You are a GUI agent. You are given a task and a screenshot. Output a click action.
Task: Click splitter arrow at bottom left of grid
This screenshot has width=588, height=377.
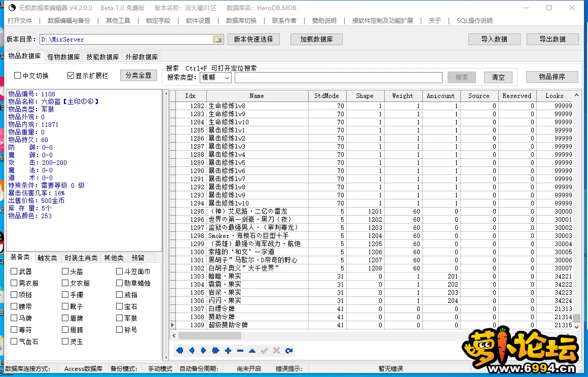pyautogui.click(x=166, y=357)
